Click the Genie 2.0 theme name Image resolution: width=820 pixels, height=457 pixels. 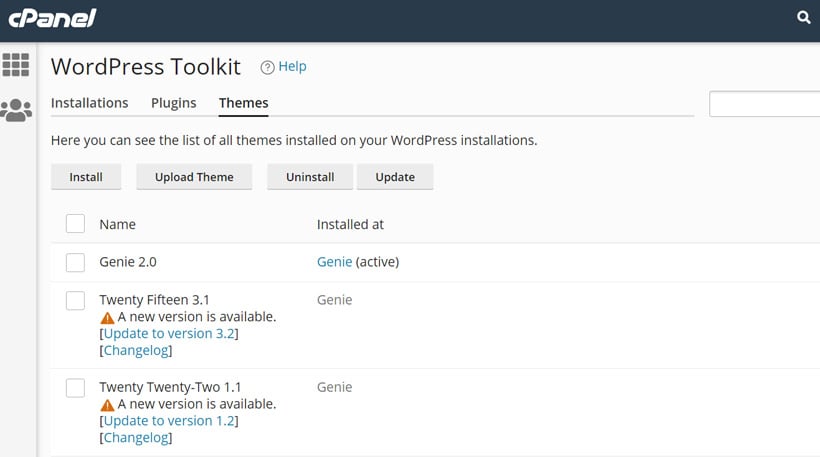(128, 262)
